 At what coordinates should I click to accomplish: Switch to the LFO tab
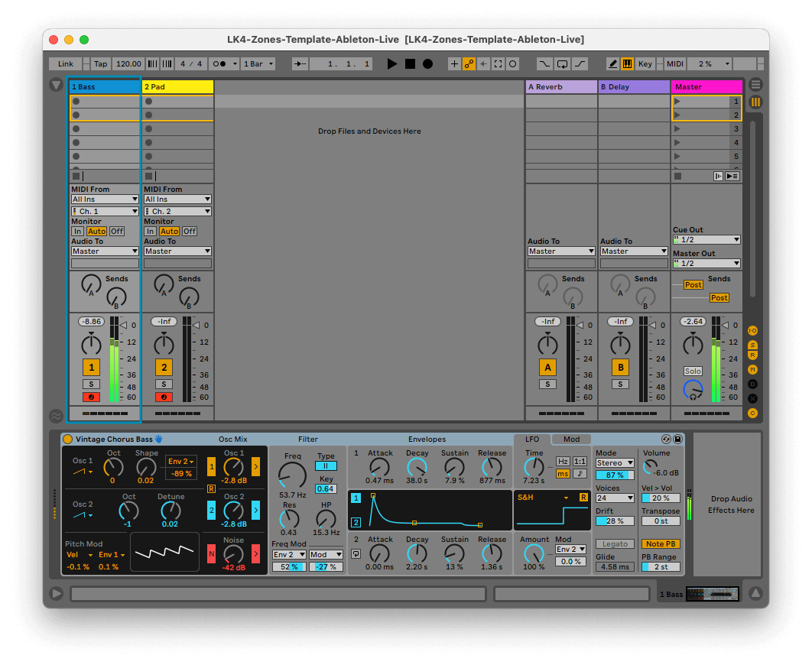[x=532, y=439]
